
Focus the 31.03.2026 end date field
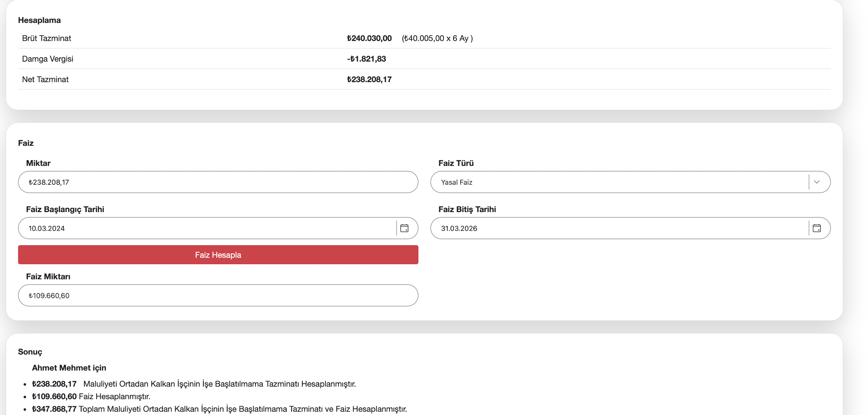620,228
